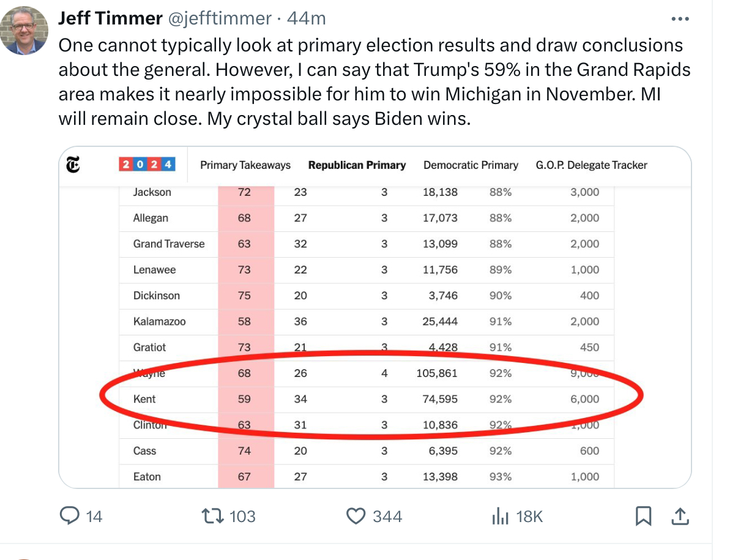Like the tweet with heart icon
Viewport: 749px width, 560px height.
356,517
